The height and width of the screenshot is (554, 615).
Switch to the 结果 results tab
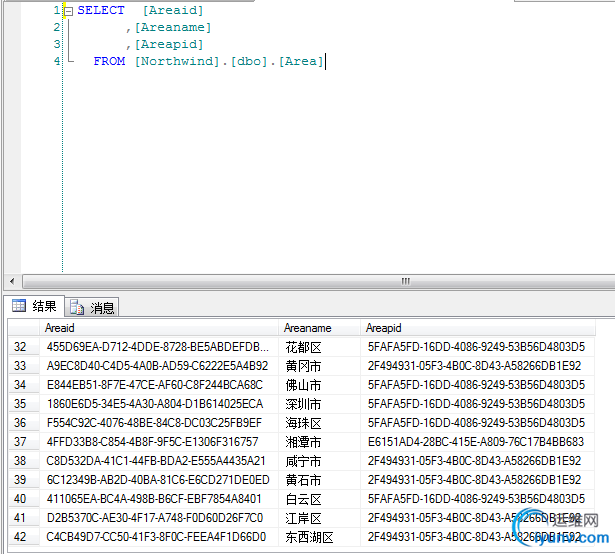[x=34, y=306]
